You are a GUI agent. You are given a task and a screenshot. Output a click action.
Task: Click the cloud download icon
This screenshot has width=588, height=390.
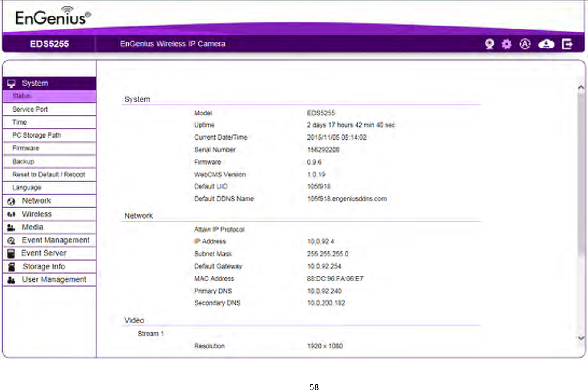tap(546, 44)
